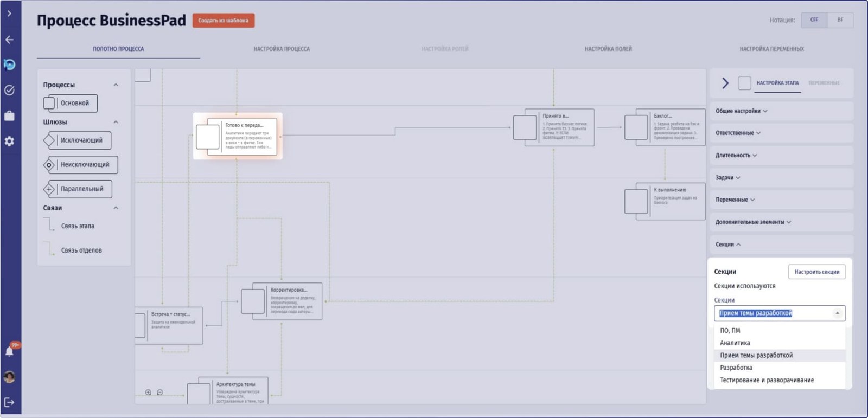
Task: Open the user avatar profile
Action: click(9, 377)
